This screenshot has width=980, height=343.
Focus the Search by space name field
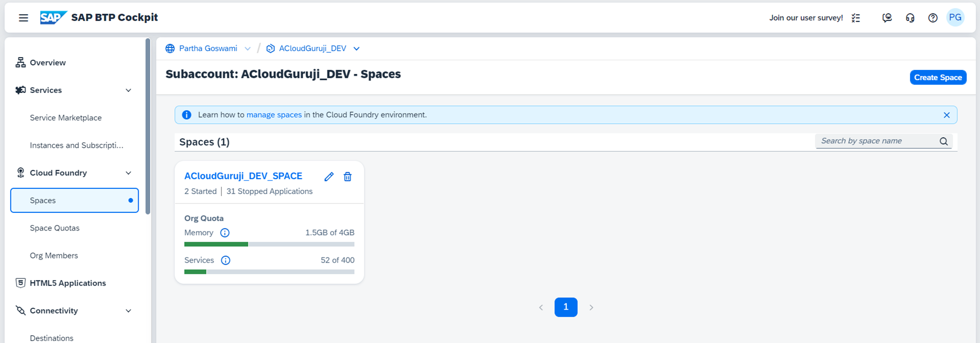click(875, 141)
